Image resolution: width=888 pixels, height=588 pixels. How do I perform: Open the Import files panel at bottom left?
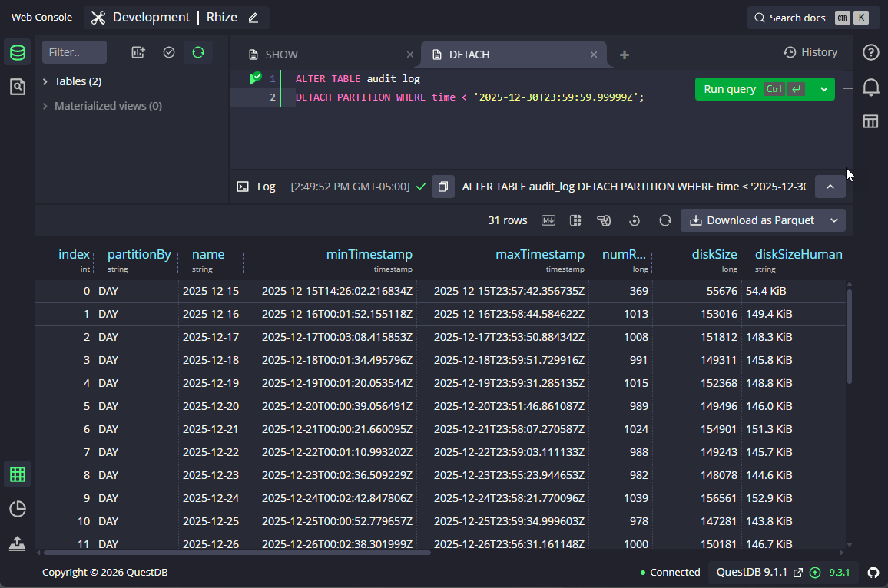[17, 543]
